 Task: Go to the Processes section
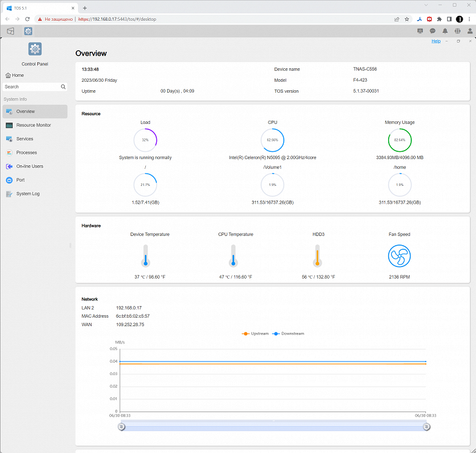[x=26, y=152]
